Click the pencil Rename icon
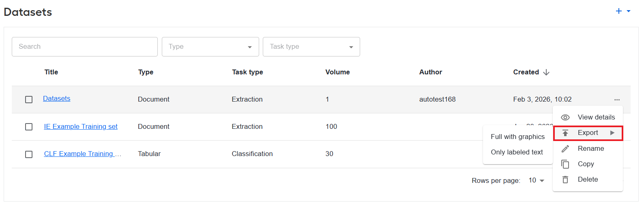Screen dimensions: 644x217 pyautogui.click(x=565, y=149)
